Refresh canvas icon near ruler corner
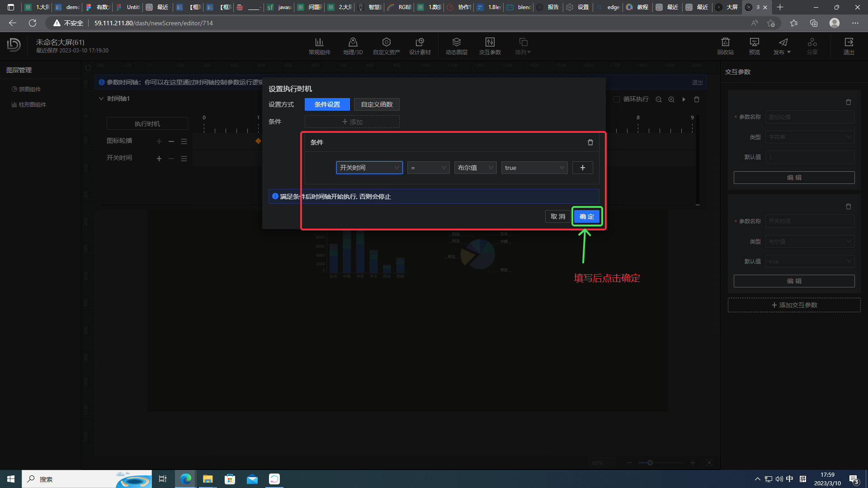868x488 pixels. [x=88, y=68]
